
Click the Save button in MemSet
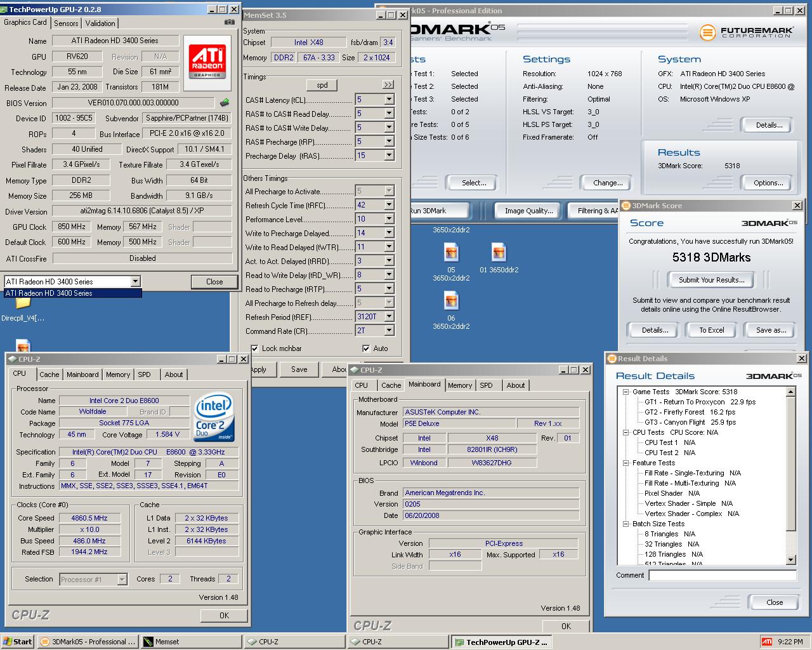299,369
